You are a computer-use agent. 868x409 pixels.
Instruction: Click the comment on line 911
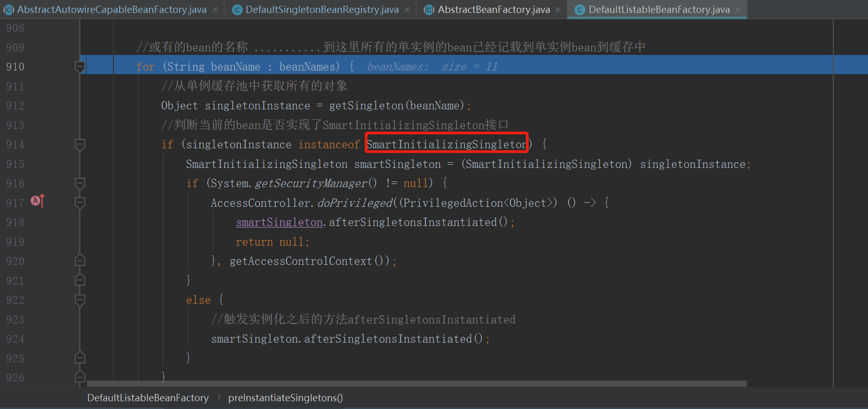pos(254,86)
